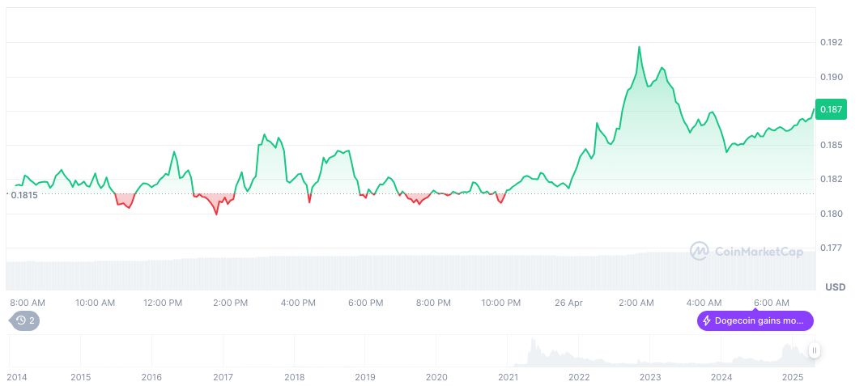
Task: Select 2021 on the range navigator
Action: tap(508, 377)
